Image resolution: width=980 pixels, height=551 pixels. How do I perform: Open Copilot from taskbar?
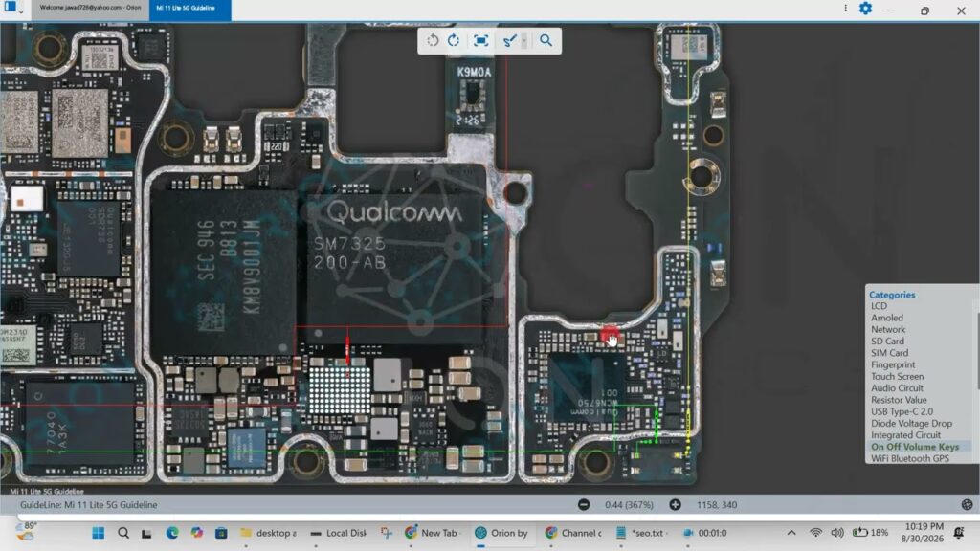197,533
